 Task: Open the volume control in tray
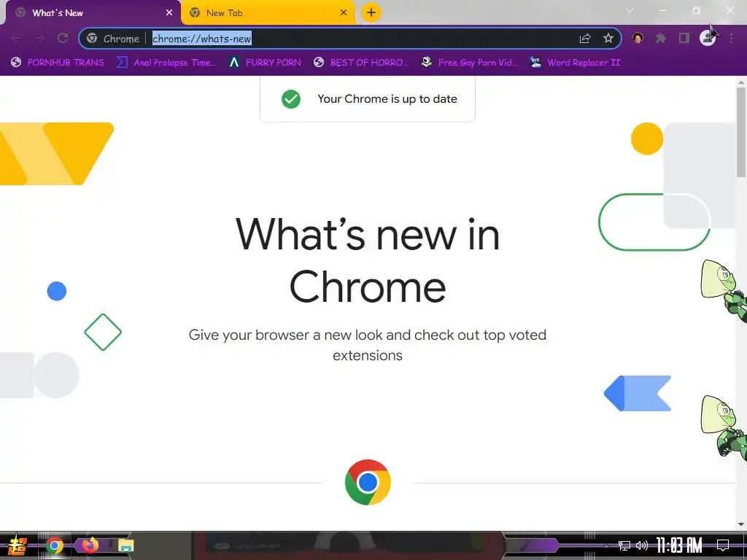click(x=642, y=545)
